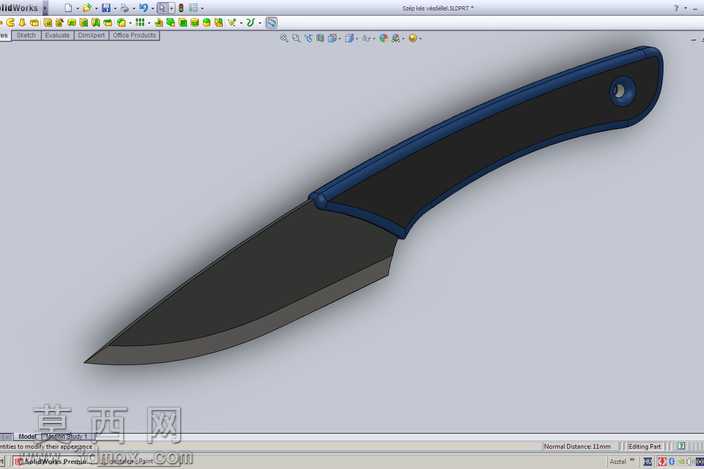Toggle the status bar Quick Tips icon
This screenshot has width=704, height=469.
682,446
